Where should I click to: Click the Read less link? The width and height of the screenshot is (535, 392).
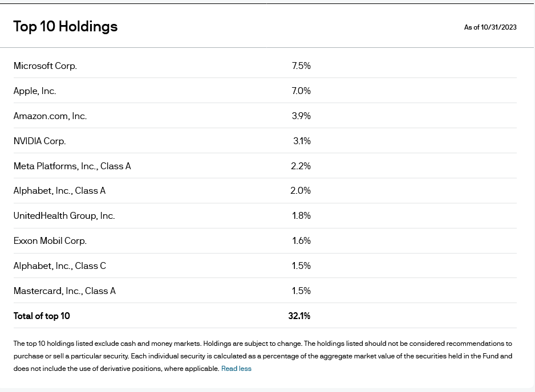pos(236,369)
